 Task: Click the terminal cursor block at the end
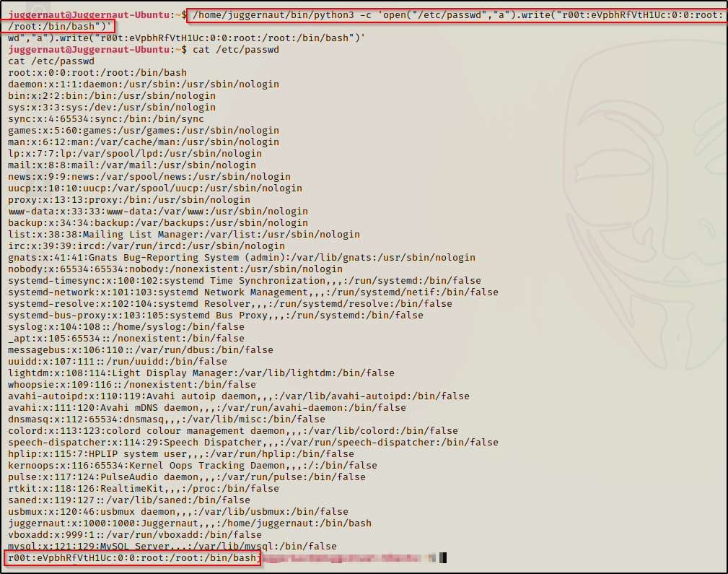[444, 558]
